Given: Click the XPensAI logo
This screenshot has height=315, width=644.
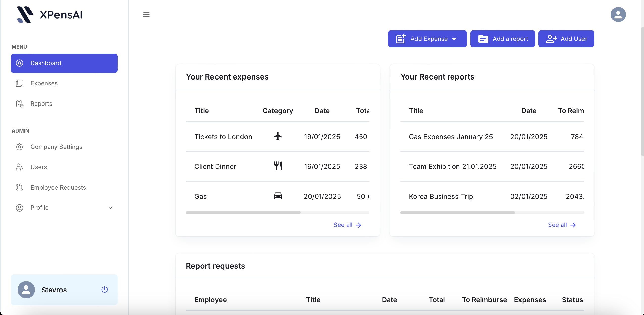Looking at the screenshot, I should pyautogui.click(x=50, y=15).
